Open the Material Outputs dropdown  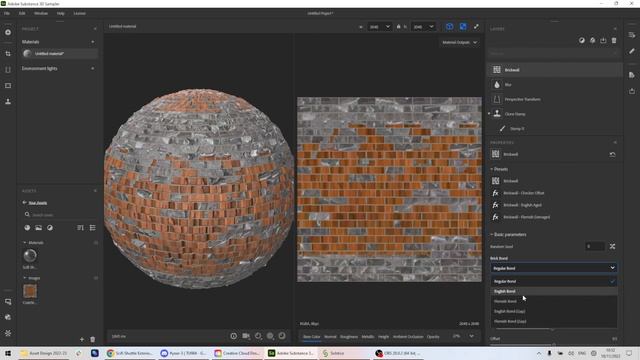460,42
